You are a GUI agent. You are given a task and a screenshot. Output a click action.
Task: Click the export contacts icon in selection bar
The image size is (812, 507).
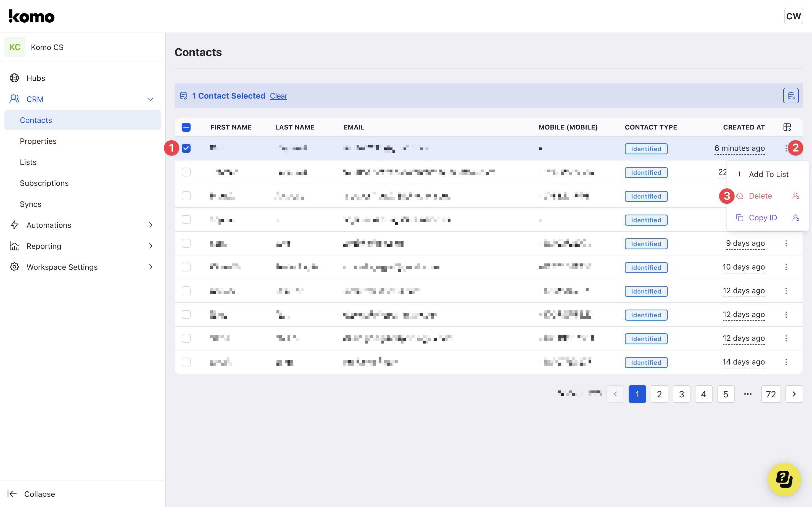790,96
